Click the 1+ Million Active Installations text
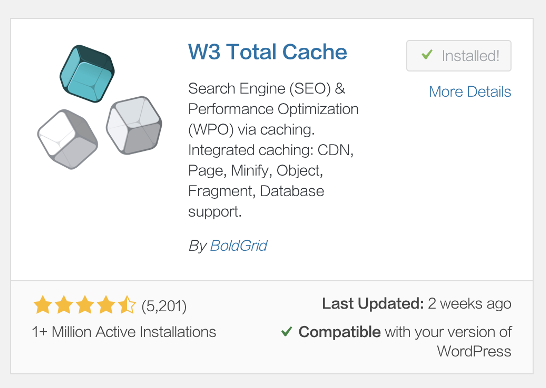This screenshot has width=546, height=388. click(124, 332)
